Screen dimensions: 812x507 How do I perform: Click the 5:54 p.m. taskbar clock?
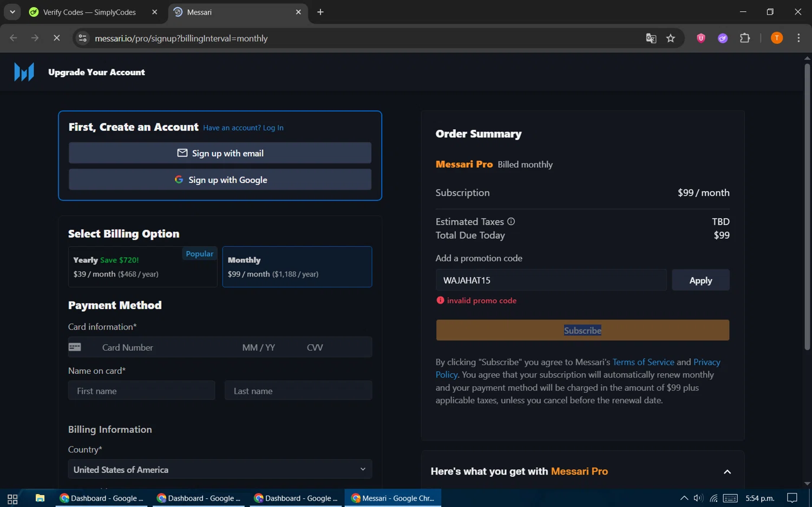pos(760,498)
